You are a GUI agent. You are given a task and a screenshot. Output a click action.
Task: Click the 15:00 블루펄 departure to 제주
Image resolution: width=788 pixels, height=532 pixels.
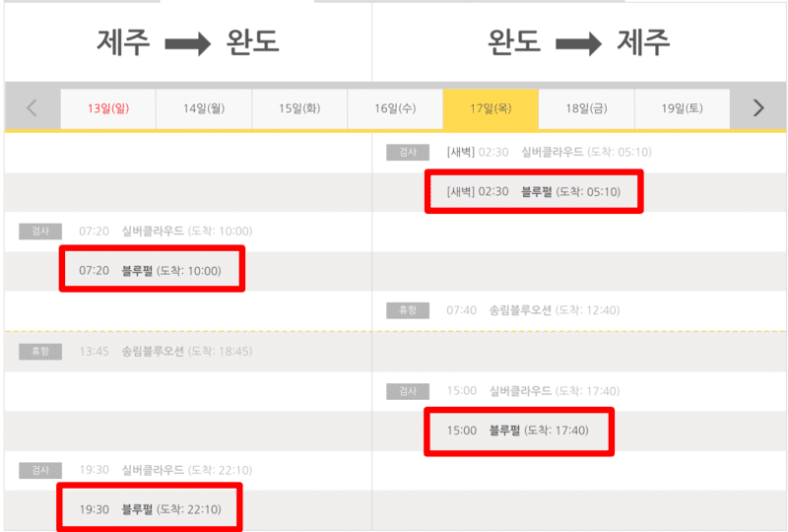point(518,431)
